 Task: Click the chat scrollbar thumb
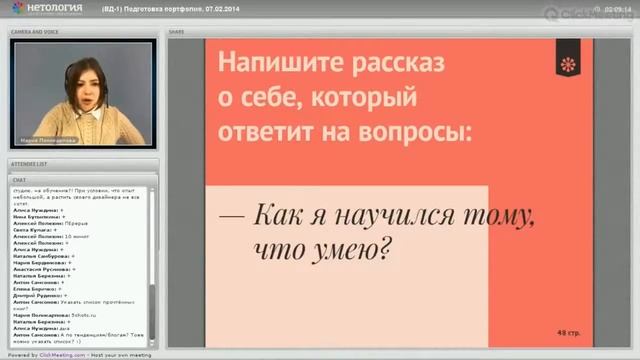click(152, 312)
